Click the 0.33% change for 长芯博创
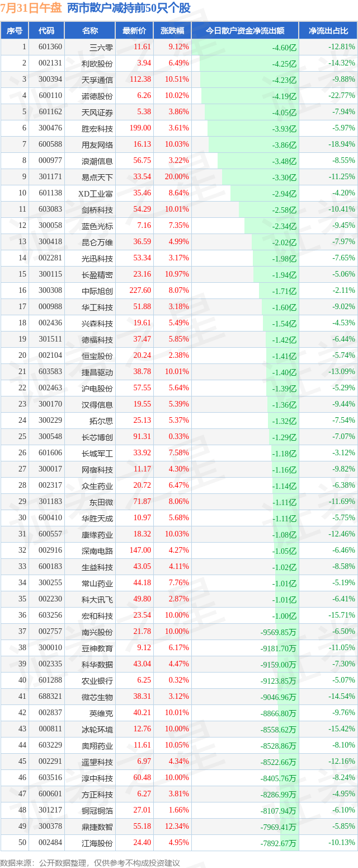 click(180, 437)
